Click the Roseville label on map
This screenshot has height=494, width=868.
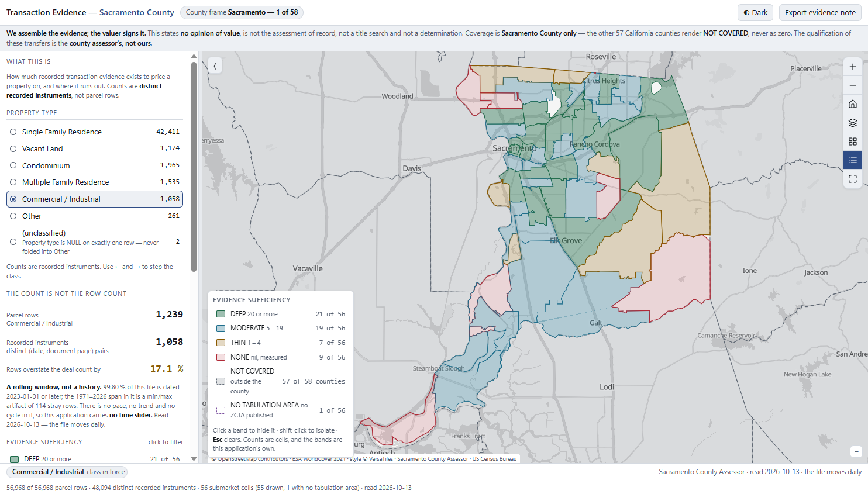pyautogui.click(x=601, y=57)
